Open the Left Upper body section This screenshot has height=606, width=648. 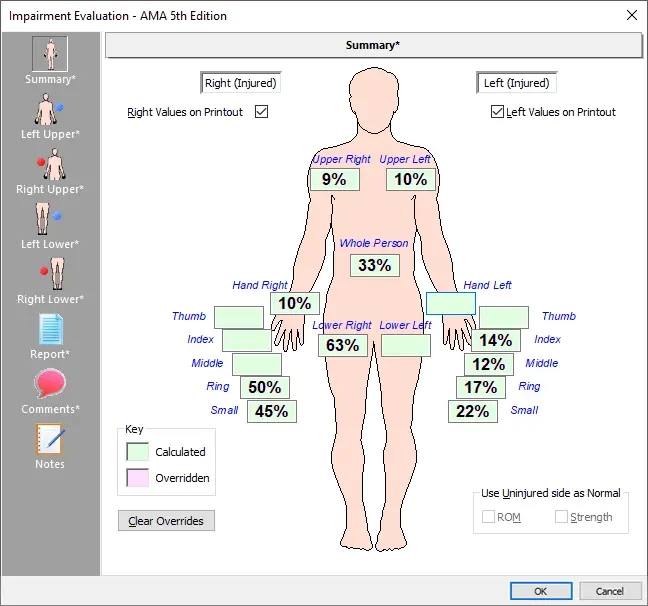tap(50, 109)
